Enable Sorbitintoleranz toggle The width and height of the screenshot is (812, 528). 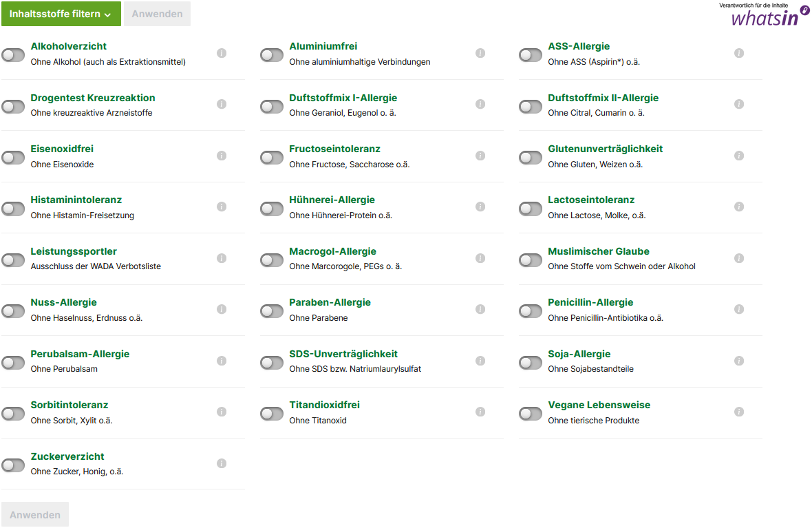13,414
